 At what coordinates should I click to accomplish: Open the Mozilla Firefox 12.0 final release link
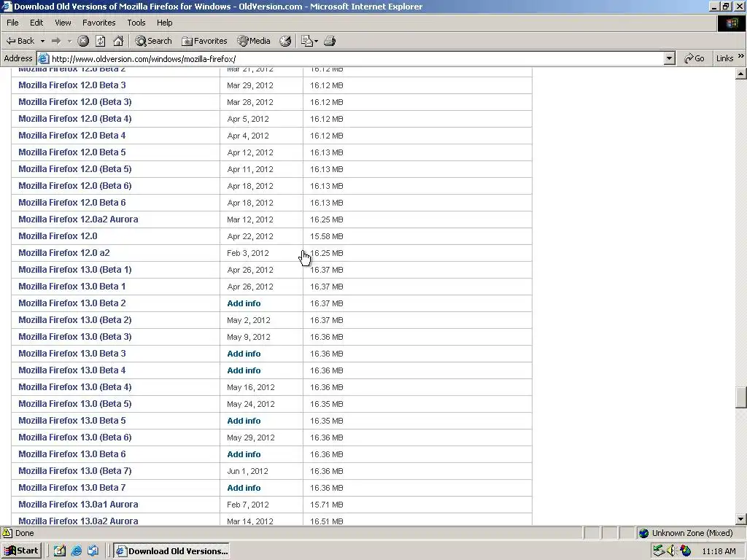coord(58,236)
